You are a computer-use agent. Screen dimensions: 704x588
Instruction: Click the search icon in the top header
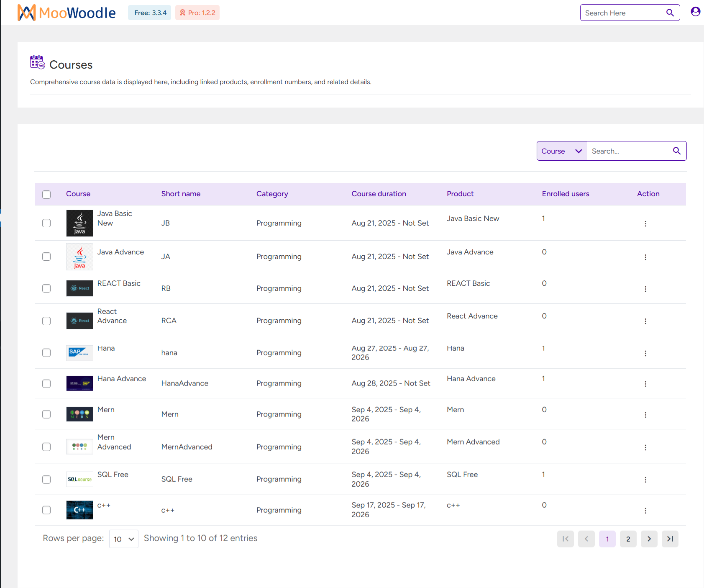click(670, 13)
